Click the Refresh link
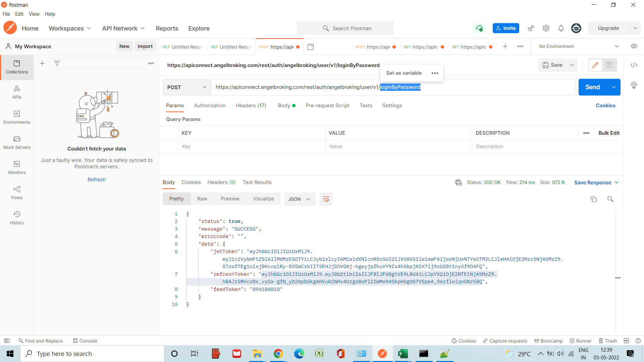 (97, 180)
